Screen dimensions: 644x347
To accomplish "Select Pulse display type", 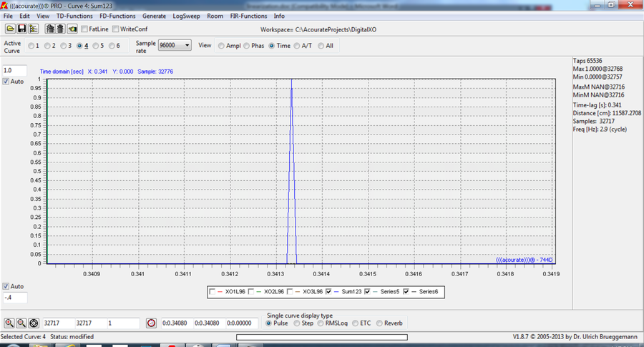I will [x=268, y=323].
